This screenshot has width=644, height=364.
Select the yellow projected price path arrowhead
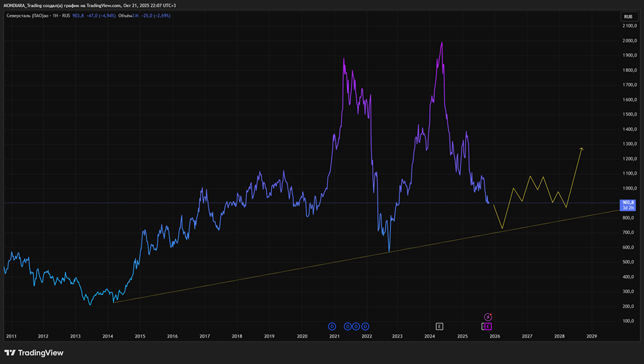pyautogui.click(x=582, y=149)
